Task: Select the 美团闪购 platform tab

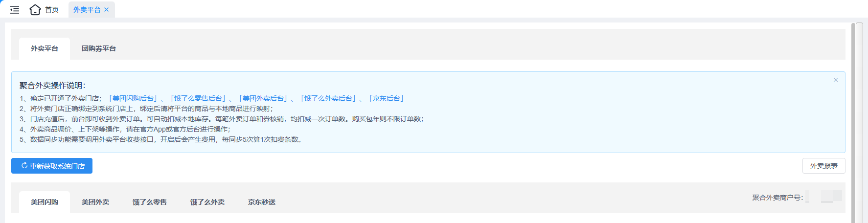Action: click(x=45, y=202)
